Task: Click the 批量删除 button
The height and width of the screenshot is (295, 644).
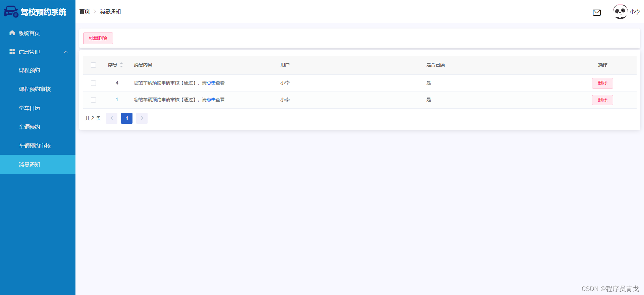Action: click(98, 38)
